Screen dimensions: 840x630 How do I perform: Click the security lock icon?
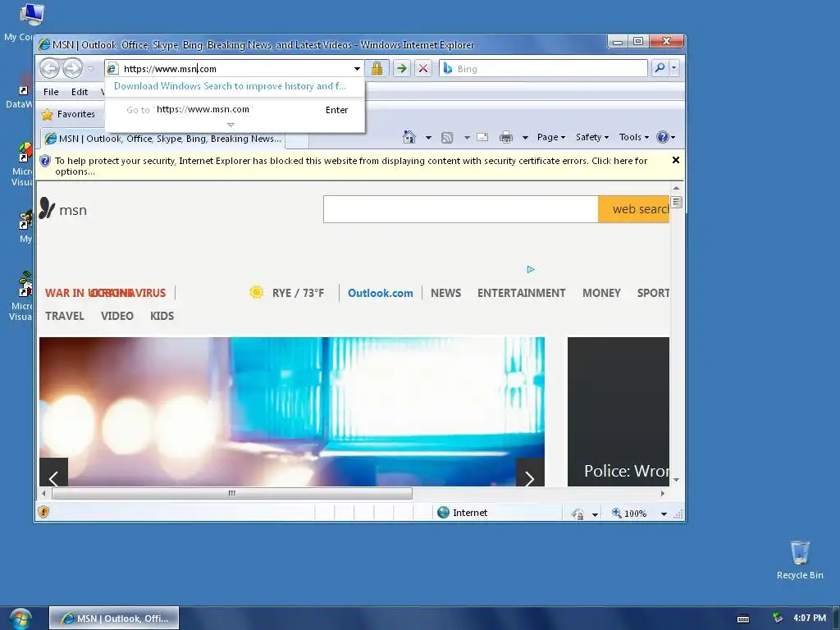[377, 68]
